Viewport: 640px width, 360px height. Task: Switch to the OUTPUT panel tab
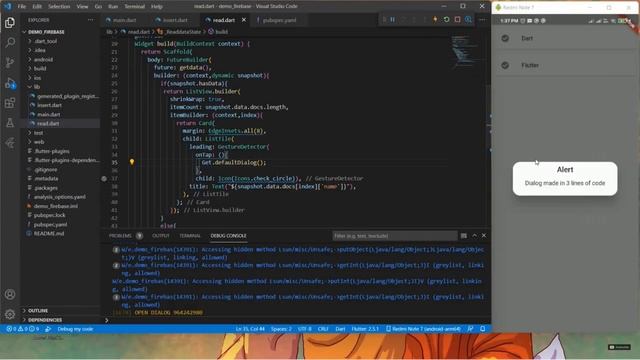point(161,236)
